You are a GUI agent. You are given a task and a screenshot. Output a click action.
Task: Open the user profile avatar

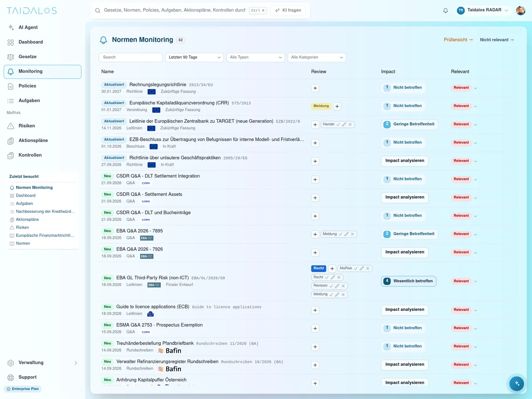[x=520, y=10]
